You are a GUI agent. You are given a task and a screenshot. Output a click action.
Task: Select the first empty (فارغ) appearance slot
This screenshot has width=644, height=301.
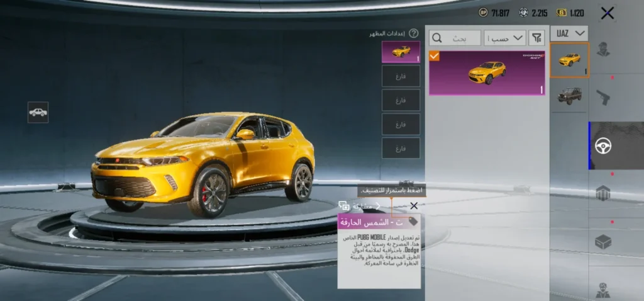click(x=401, y=76)
